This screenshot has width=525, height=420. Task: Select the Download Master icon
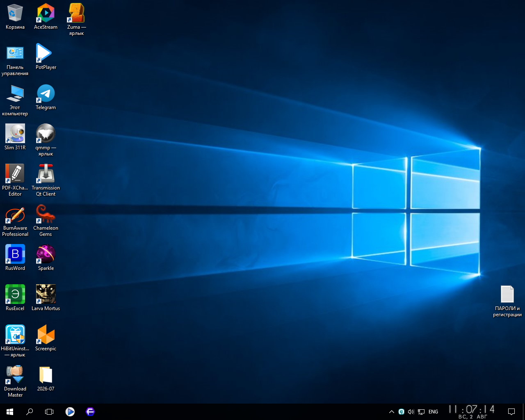point(15,381)
